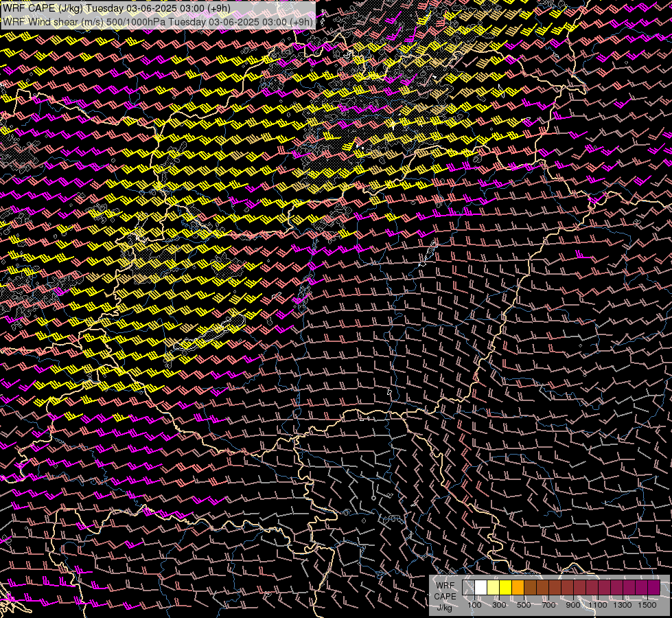This screenshot has width=672, height=618.
Task: Click the legend value '300'
Action: (x=499, y=605)
